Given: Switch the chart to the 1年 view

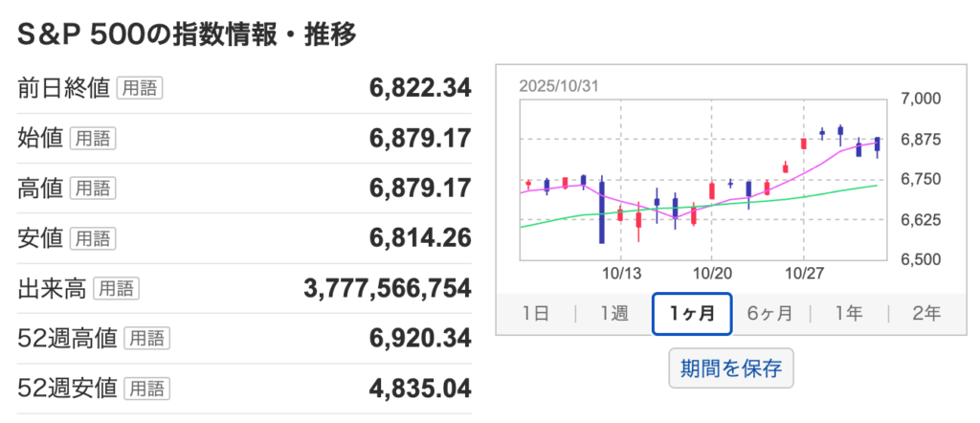Looking at the screenshot, I should [x=848, y=313].
